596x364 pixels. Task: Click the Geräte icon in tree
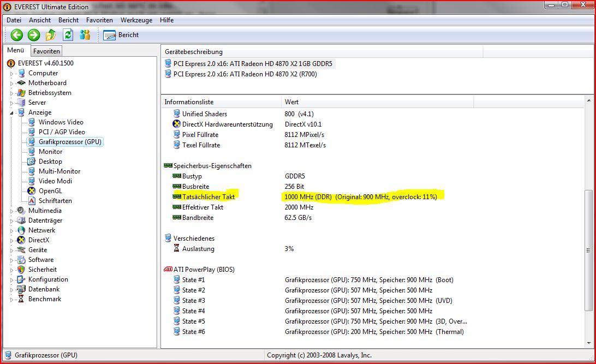[x=21, y=249]
